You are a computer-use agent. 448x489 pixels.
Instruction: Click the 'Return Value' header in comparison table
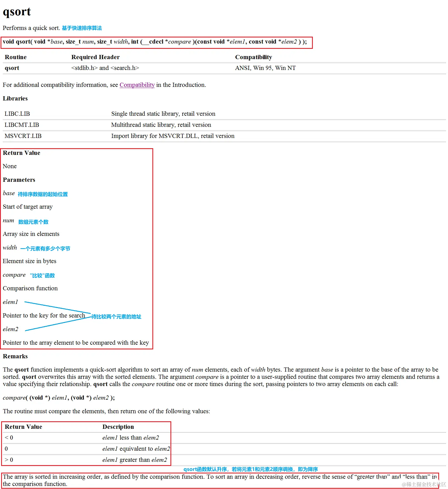coord(23,427)
